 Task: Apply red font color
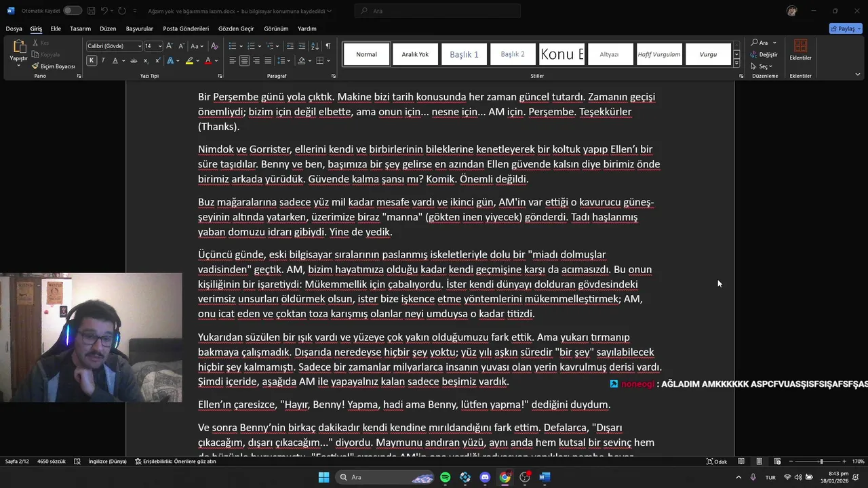point(208,60)
